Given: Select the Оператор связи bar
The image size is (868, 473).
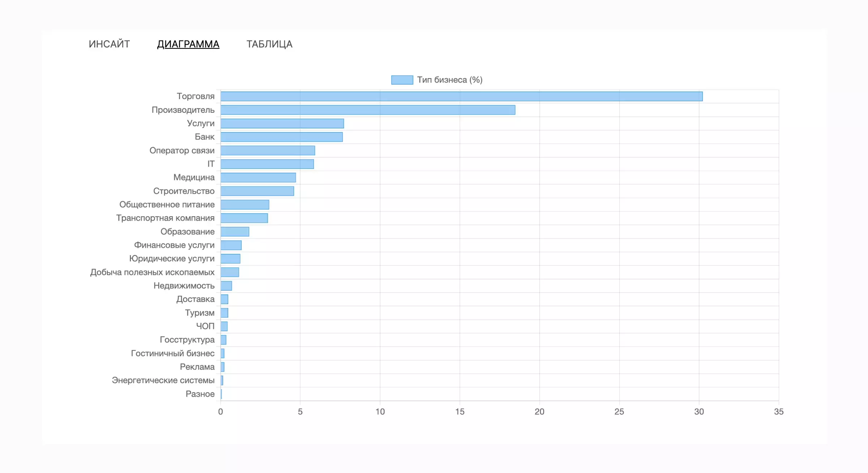Looking at the screenshot, I should (x=268, y=150).
